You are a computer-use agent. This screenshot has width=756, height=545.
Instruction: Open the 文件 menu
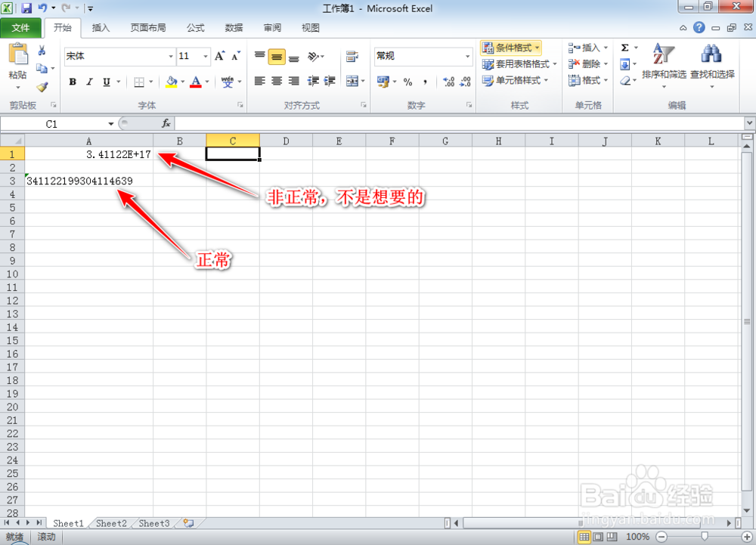[x=22, y=27]
